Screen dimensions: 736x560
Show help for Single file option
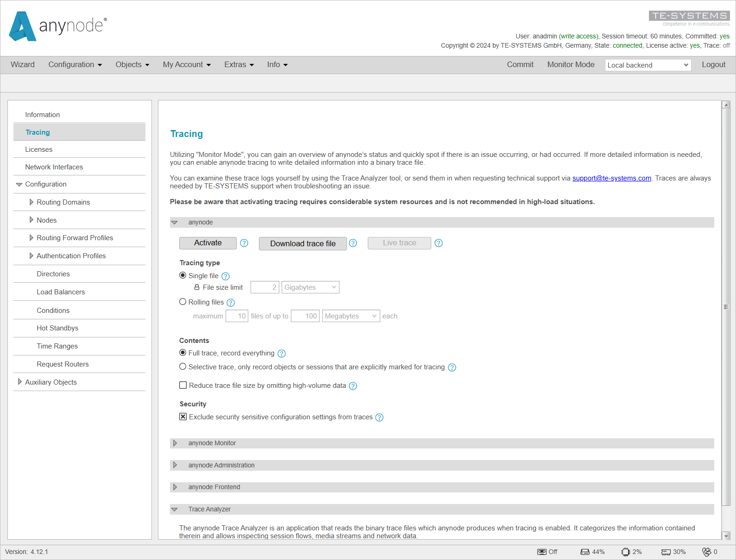tap(226, 276)
